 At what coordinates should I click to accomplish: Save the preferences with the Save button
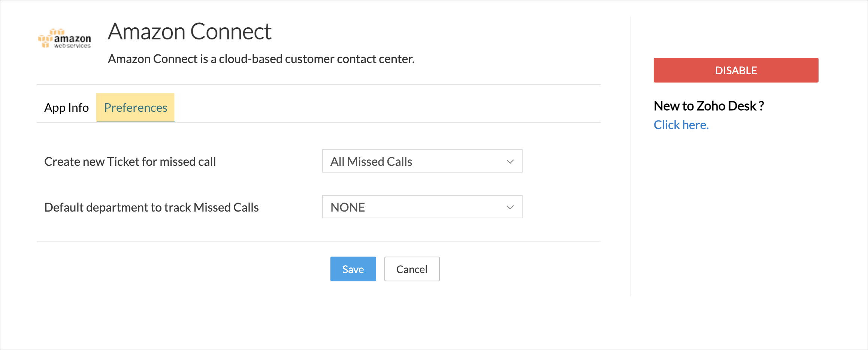point(353,269)
